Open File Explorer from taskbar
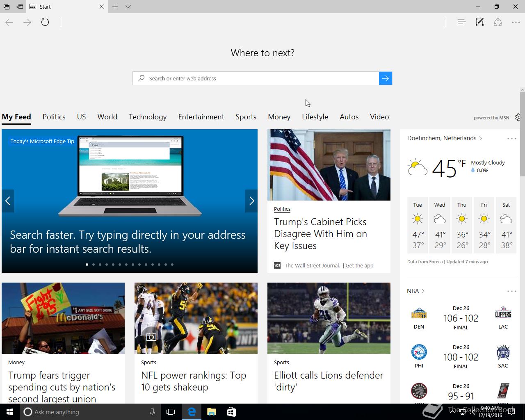Image resolution: width=525 pixels, height=420 pixels. (x=211, y=412)
